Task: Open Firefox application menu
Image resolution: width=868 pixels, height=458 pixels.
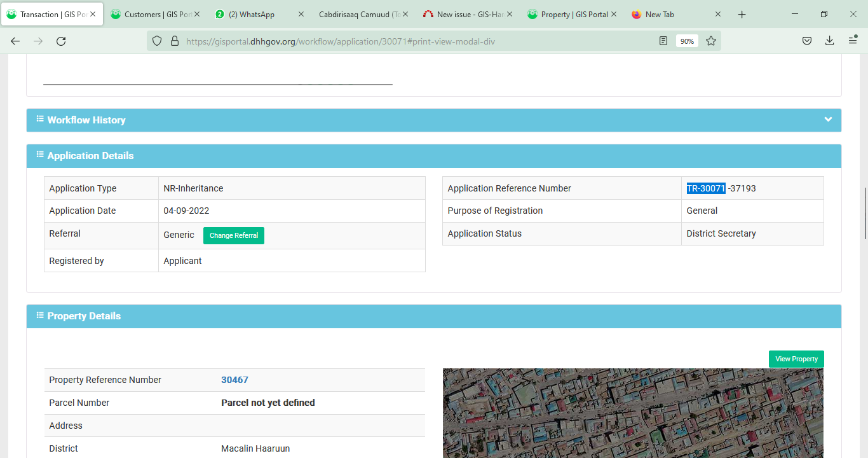Action: [x=853, y=41]
